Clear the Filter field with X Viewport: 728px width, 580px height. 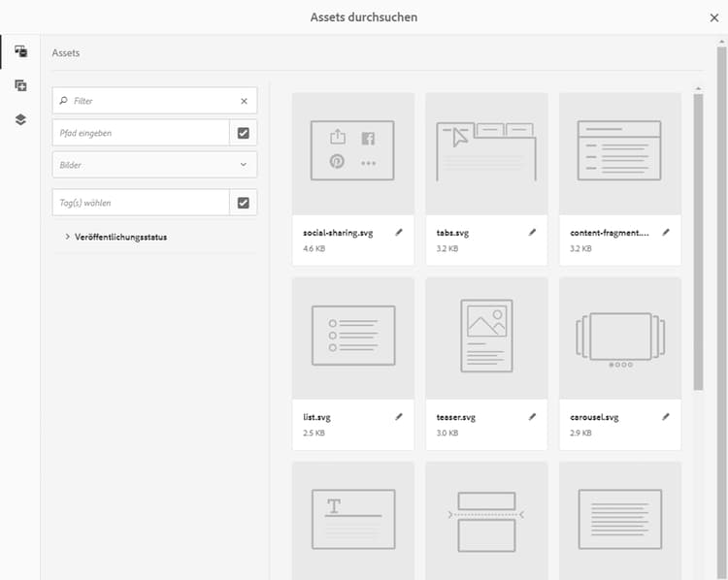[x=244, y=101]
